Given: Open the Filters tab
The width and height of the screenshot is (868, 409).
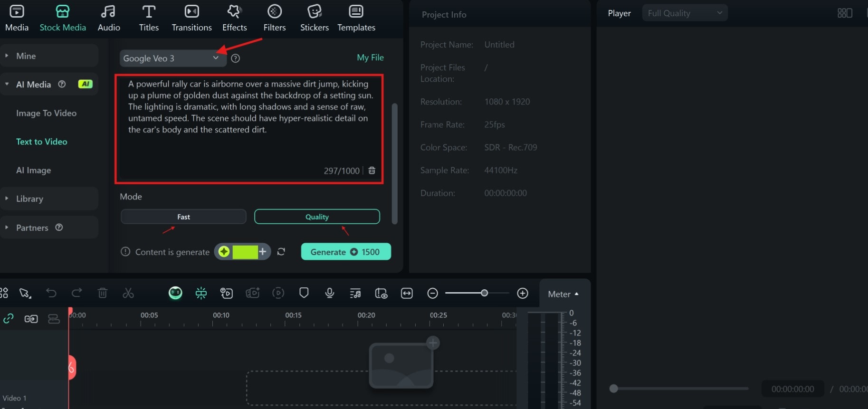Looking at the screenshot, I should point(275,18).
